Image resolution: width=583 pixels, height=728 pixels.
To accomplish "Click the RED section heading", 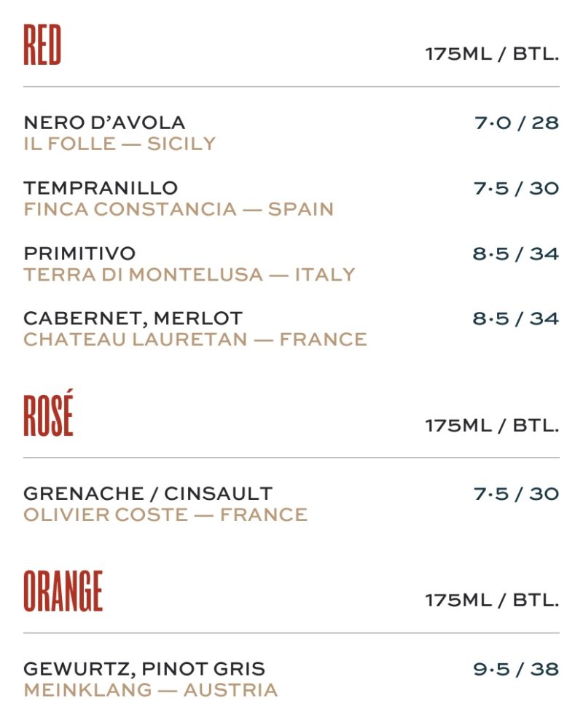I will click(x=42, y=45).
